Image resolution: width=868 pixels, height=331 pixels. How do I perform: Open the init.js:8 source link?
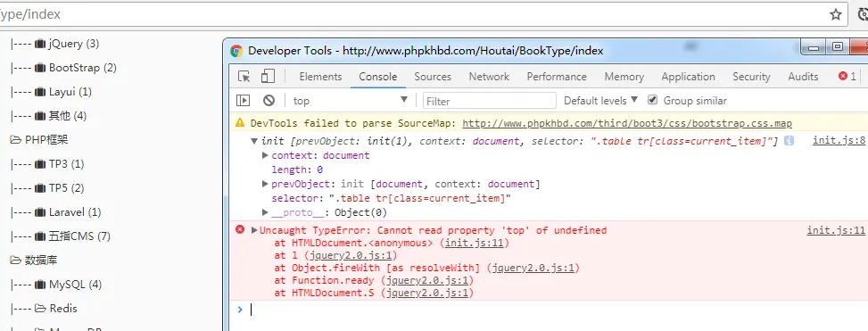click(839, 141)
